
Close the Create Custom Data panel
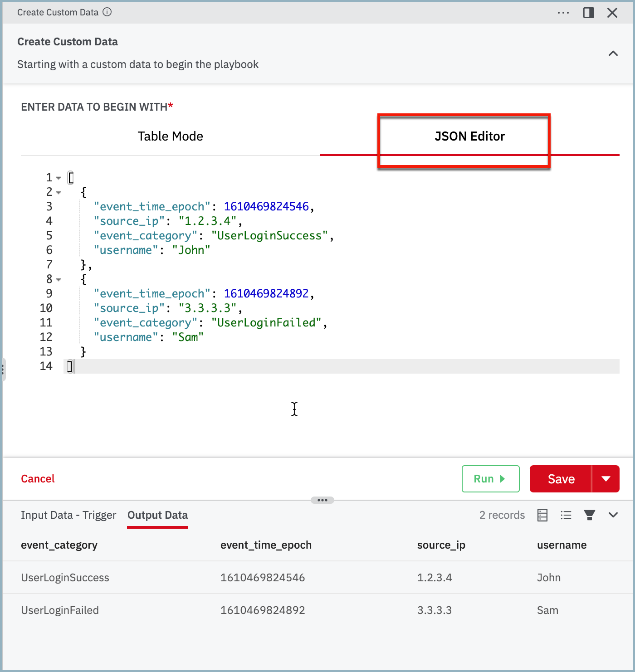(x=612, y=13)
